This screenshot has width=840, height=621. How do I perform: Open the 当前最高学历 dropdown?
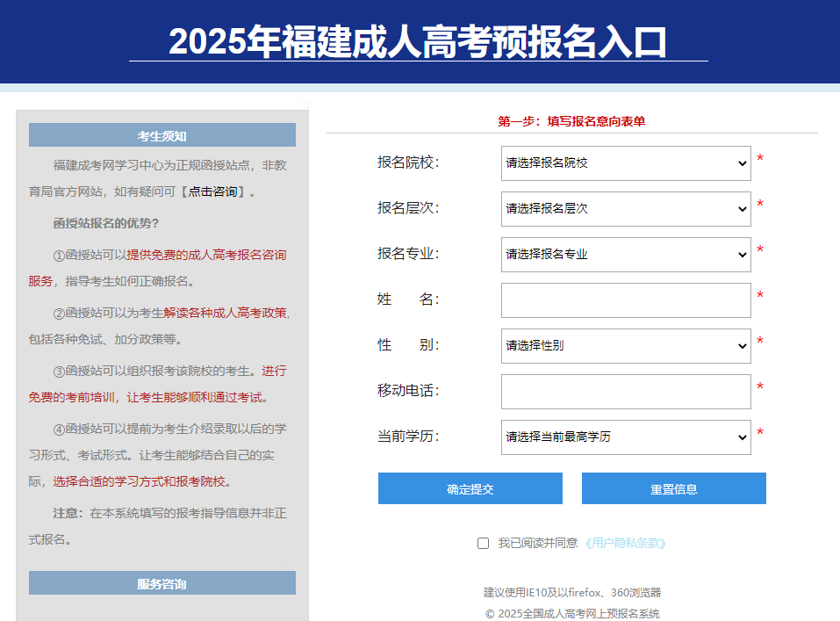tap(625, 437)
